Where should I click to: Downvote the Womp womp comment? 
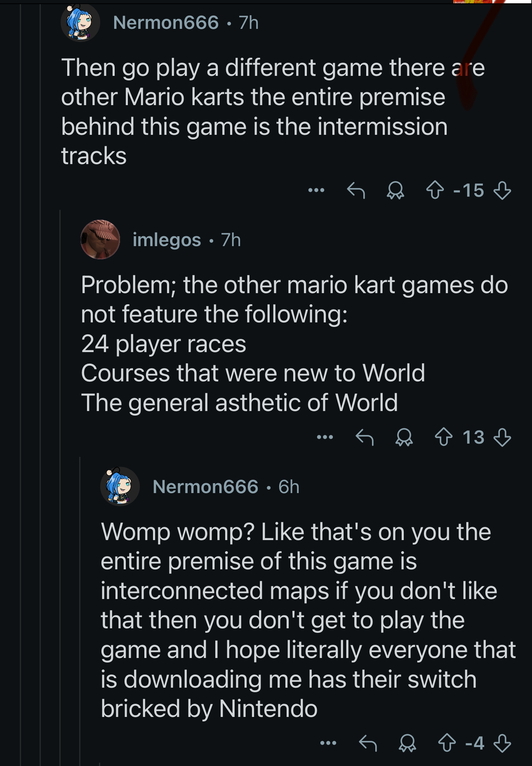502,743
